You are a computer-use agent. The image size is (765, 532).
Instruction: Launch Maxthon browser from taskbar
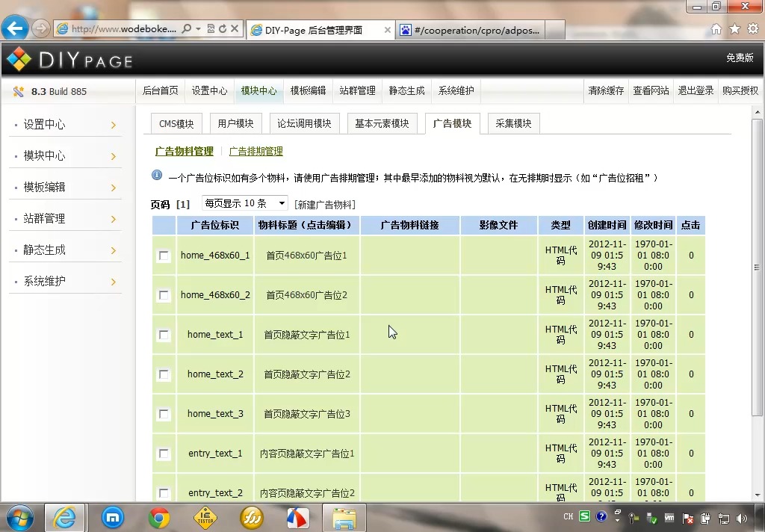pyautogui.click(x=113, y=517)
